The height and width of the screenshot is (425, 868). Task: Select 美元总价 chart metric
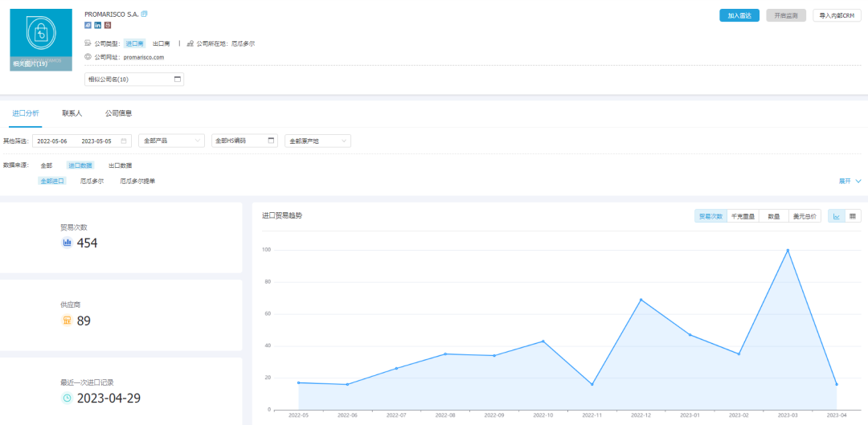(804, 216)
